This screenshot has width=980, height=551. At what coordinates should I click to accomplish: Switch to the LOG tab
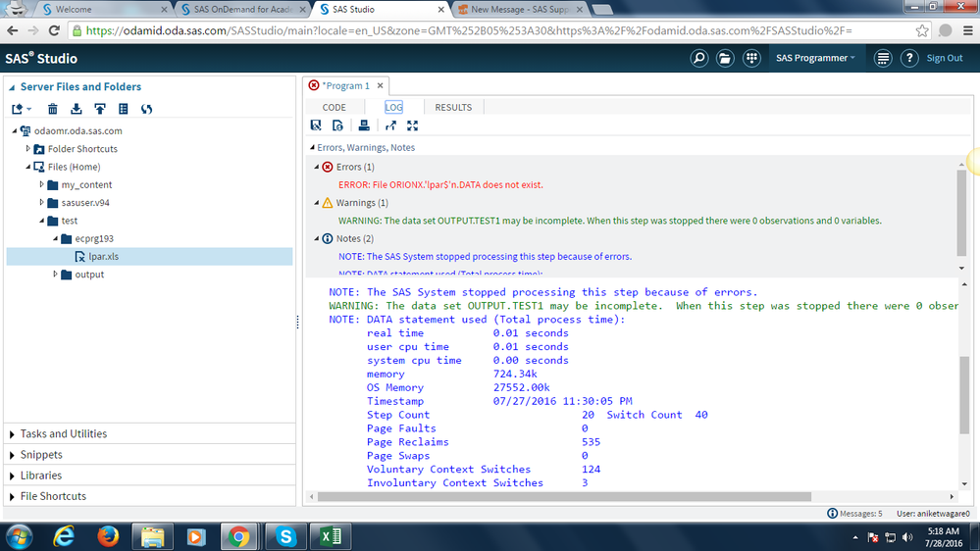coord(393,108)
